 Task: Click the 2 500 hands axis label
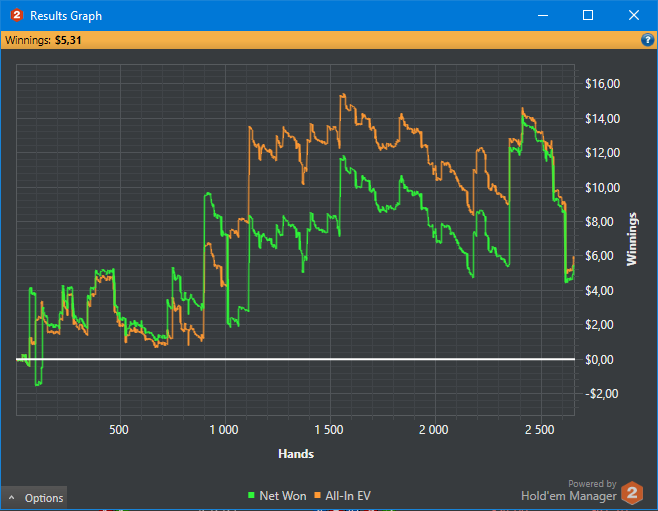[x=539, y=430]
